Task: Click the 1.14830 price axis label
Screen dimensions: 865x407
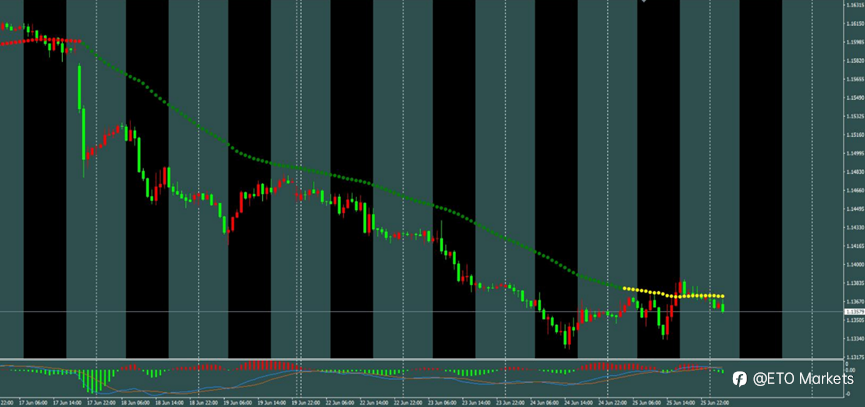Action: click(x=855, y=172)
